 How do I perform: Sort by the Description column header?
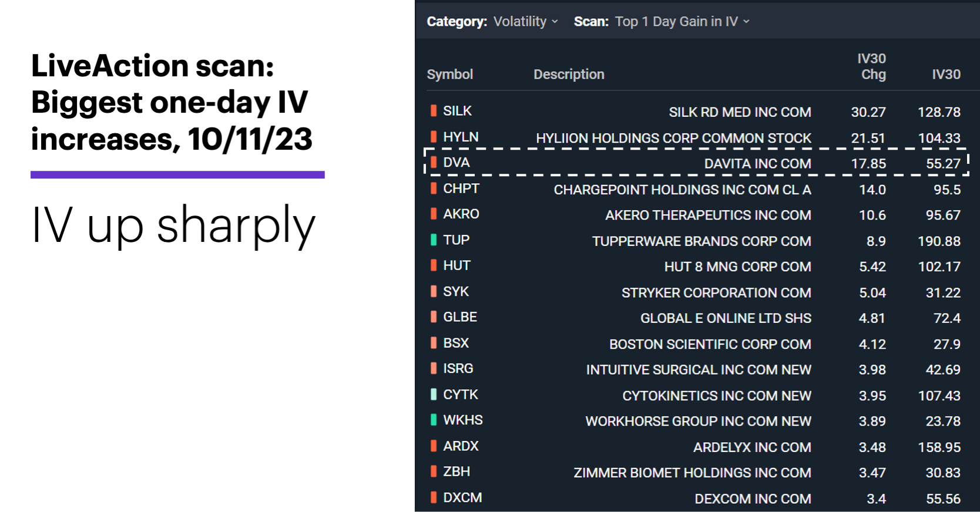tap(569, 75)
